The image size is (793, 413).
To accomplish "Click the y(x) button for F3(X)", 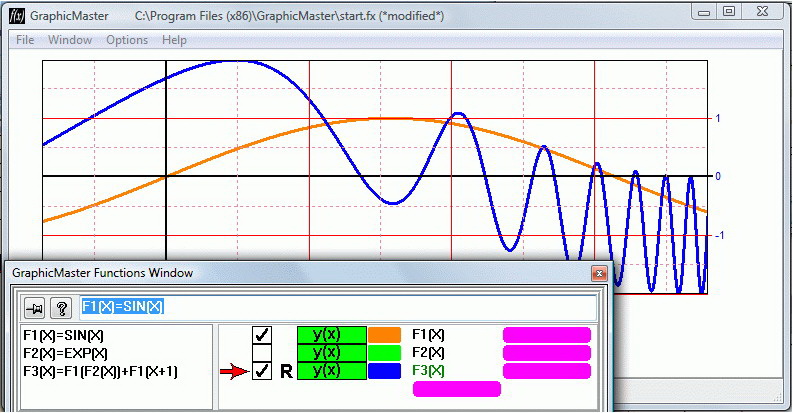I will coord(332,371).
